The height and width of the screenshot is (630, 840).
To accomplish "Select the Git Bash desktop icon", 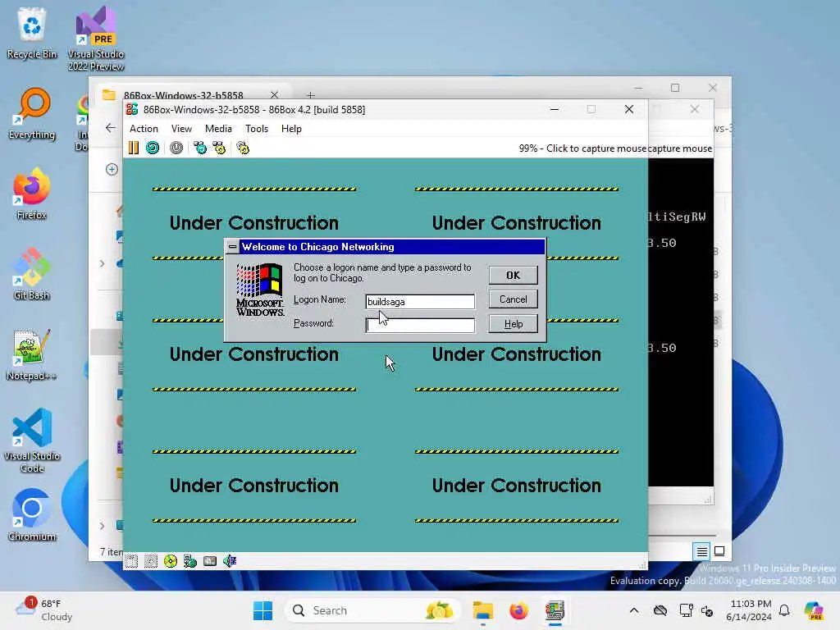I will click(32, 274).
